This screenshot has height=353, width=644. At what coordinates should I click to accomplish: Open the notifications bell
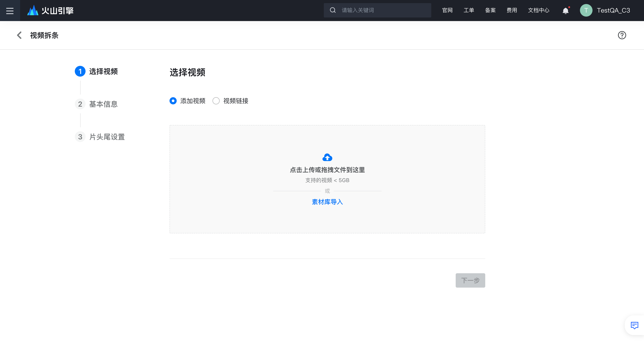565,11
